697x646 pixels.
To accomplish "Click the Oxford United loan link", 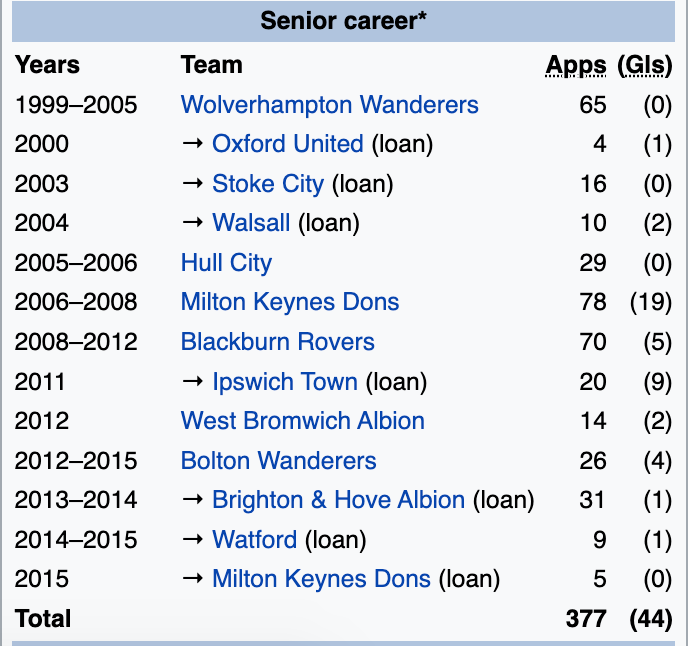I will 287,144.
